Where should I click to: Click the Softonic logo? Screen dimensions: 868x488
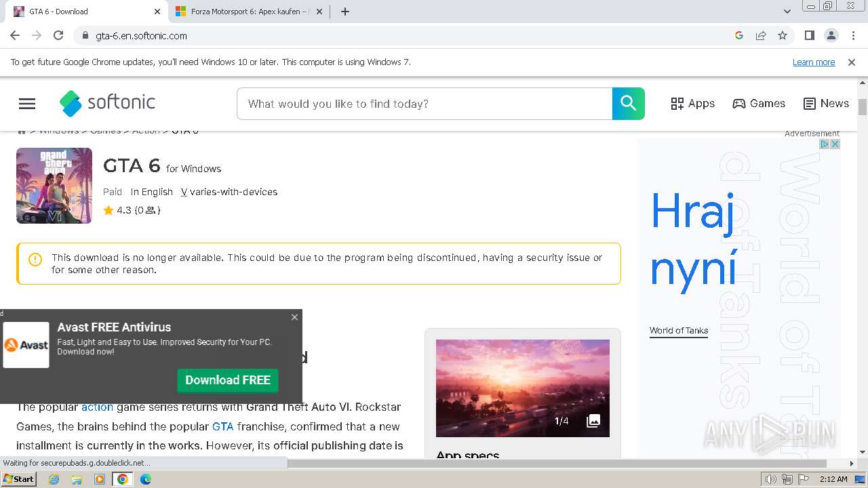click(107, 103)
